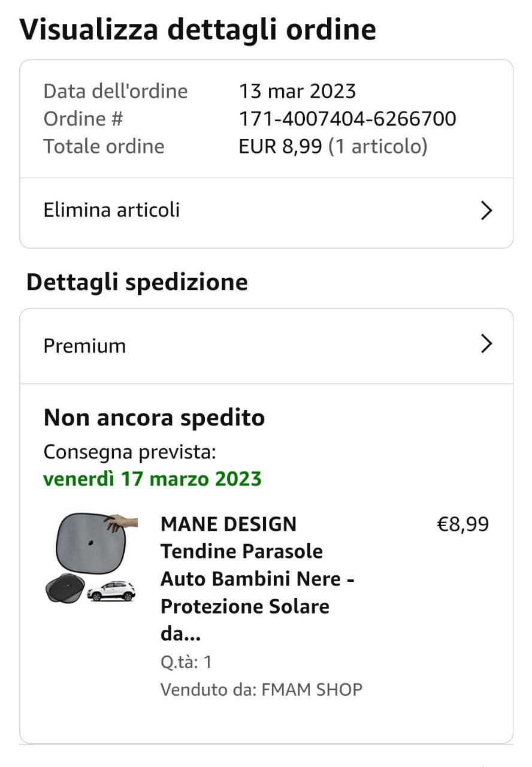Select the Premium shipping label

(x=84, y=346)
